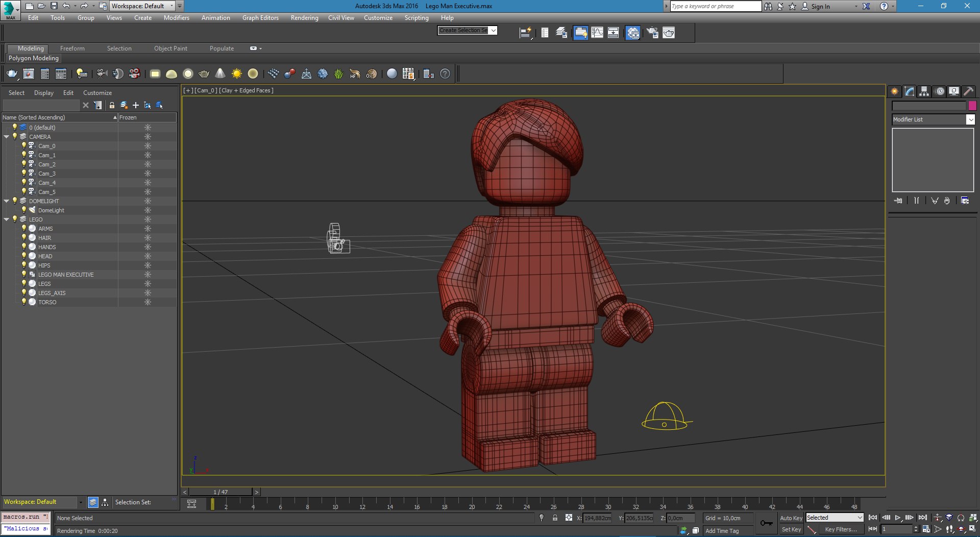Open the Hierarchy panel icon
Viewport: 980px width, 537px height.
point(924,91)
